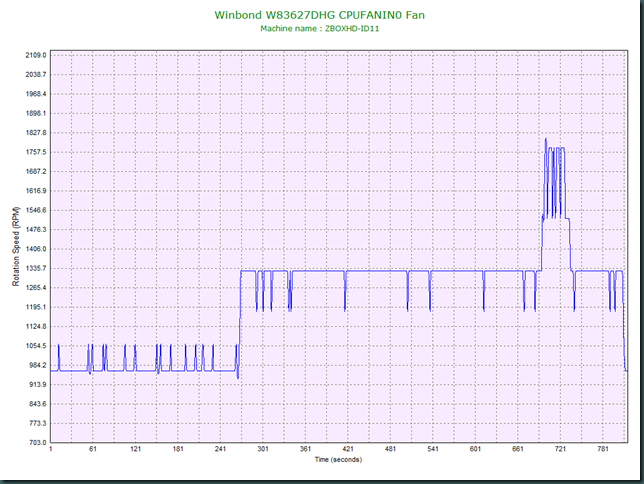Click the x-axis value 541

point(433,449)
